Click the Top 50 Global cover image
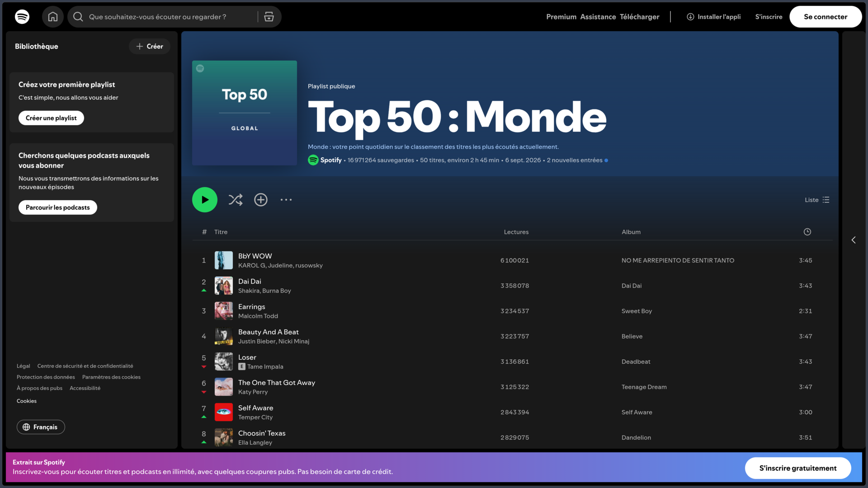Screen dimensions: 868x488 [x=245, y=113]
